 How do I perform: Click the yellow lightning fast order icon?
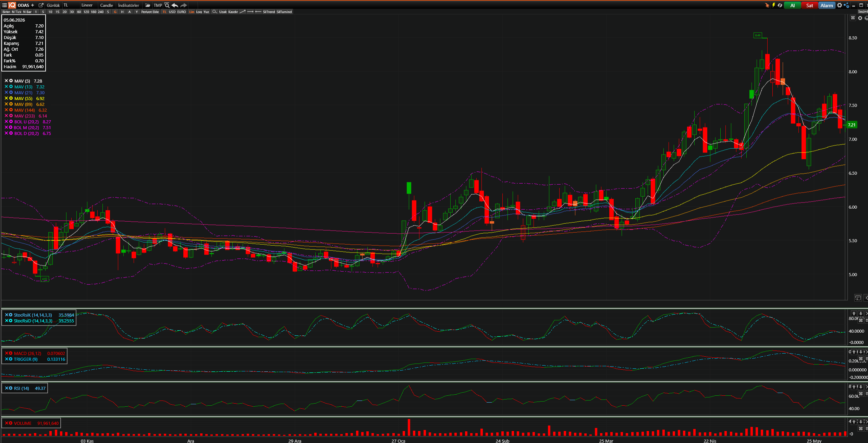coord(773,5)
